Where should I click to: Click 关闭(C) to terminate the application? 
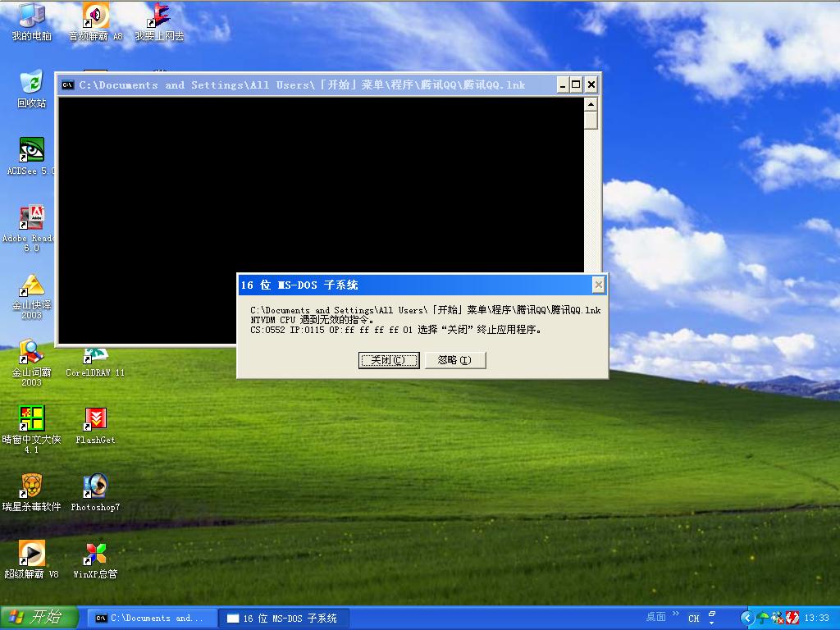[388, 360]
